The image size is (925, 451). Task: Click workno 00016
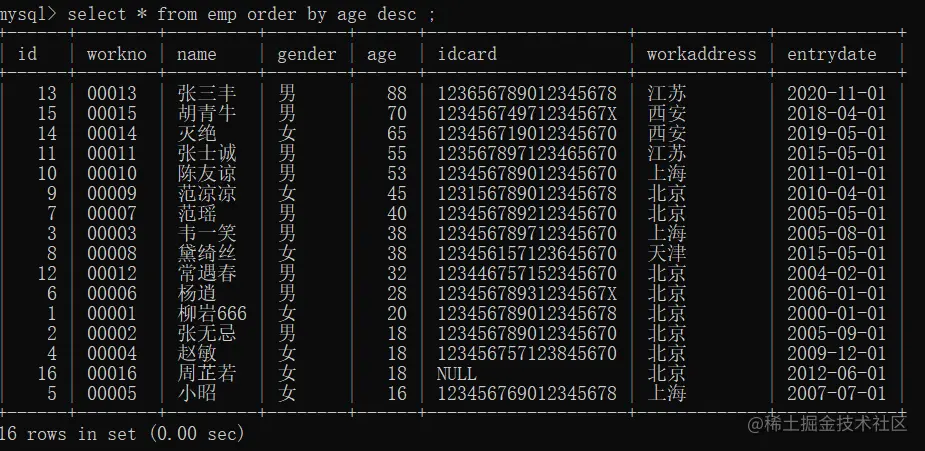click(x=112, y=374)
